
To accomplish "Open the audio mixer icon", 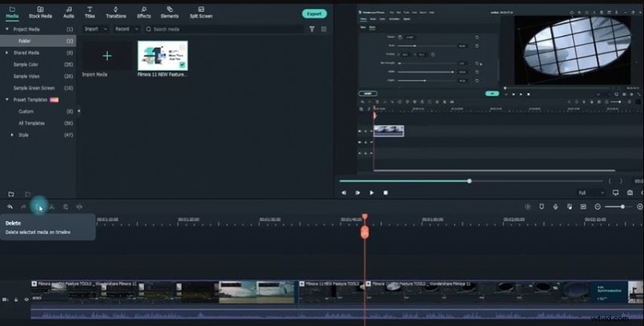I will click(569, 207).
